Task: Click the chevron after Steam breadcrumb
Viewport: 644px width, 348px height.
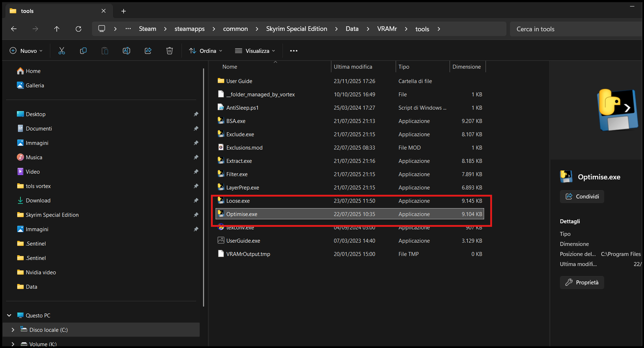Action: [x=165, y=29]
